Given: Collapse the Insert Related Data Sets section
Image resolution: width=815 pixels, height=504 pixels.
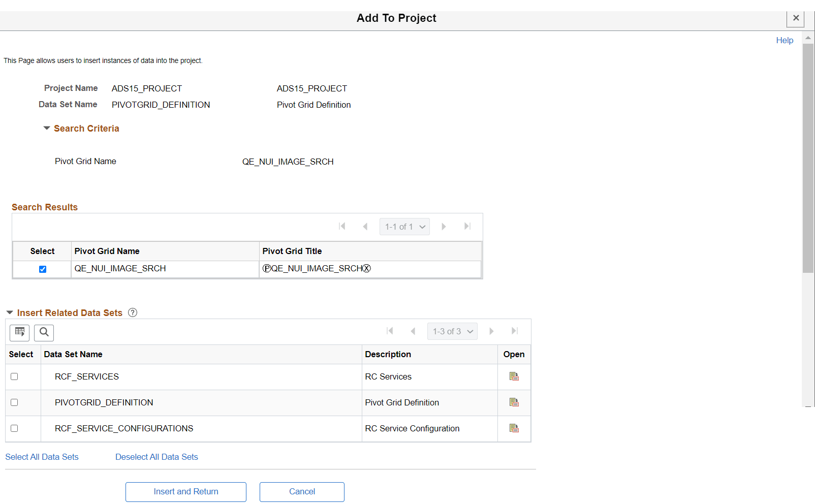Looking at the screenshot, I should [x=9, y=312].
